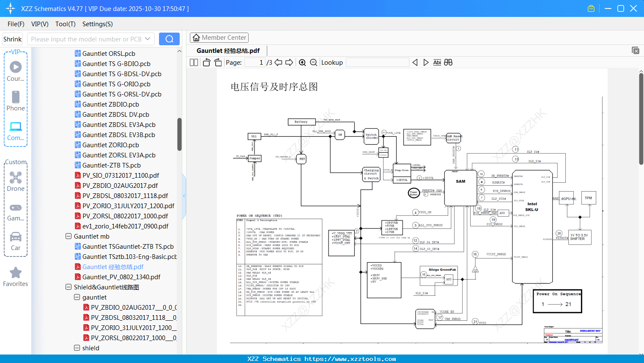
Task: Go to previous page arrow
Action: (278, 62)
